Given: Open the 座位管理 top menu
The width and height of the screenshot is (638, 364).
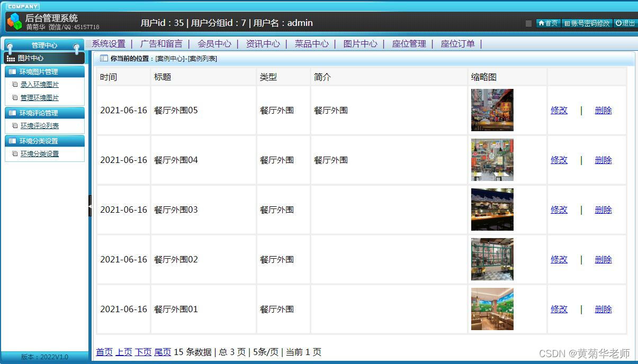Looking at the screenshot, I should (409, 44).
